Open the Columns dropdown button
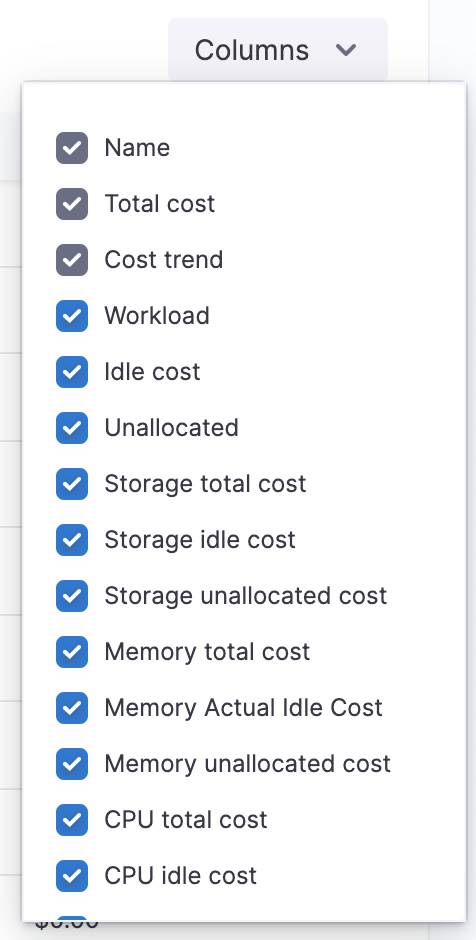 278,50
